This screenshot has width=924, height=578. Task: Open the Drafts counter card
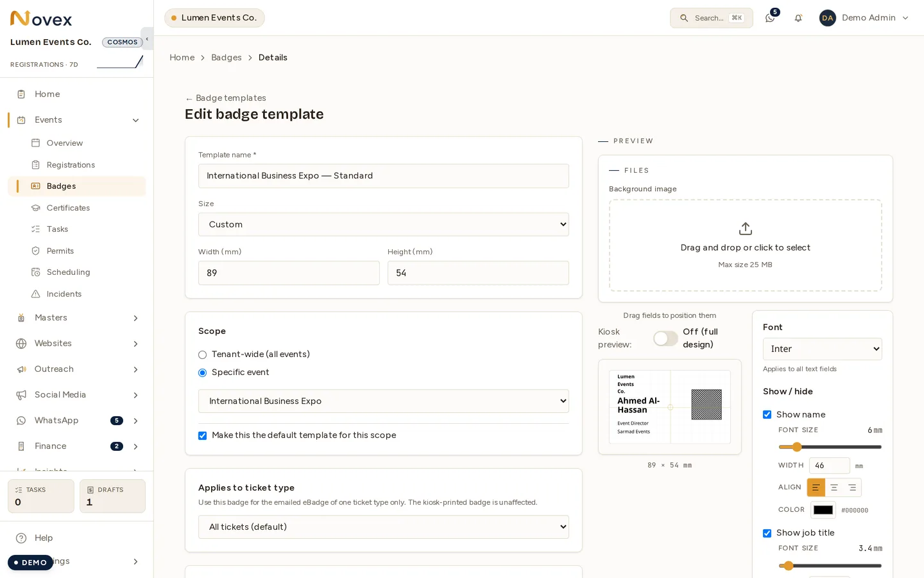112,496
